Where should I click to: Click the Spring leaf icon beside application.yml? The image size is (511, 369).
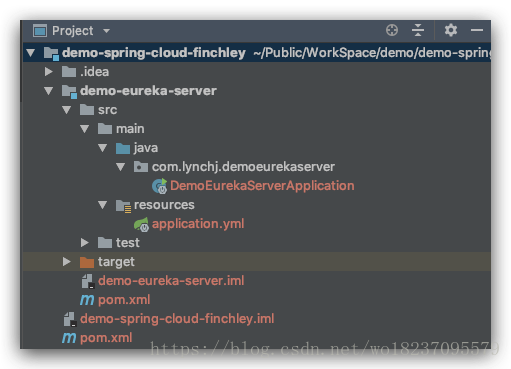click(x=141, y=224)
